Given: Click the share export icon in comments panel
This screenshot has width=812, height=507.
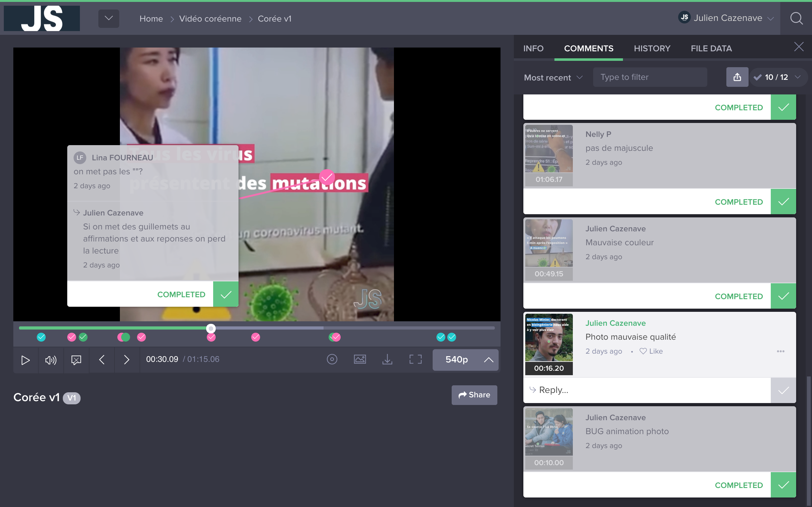Looking at the screenshot, I should 737,76.
